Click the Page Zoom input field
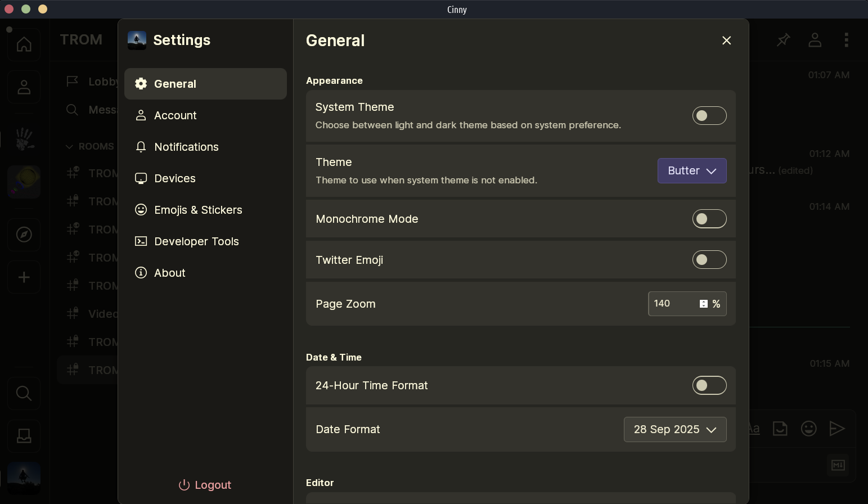Screen dimensions: 868x504 click(672, 304)
